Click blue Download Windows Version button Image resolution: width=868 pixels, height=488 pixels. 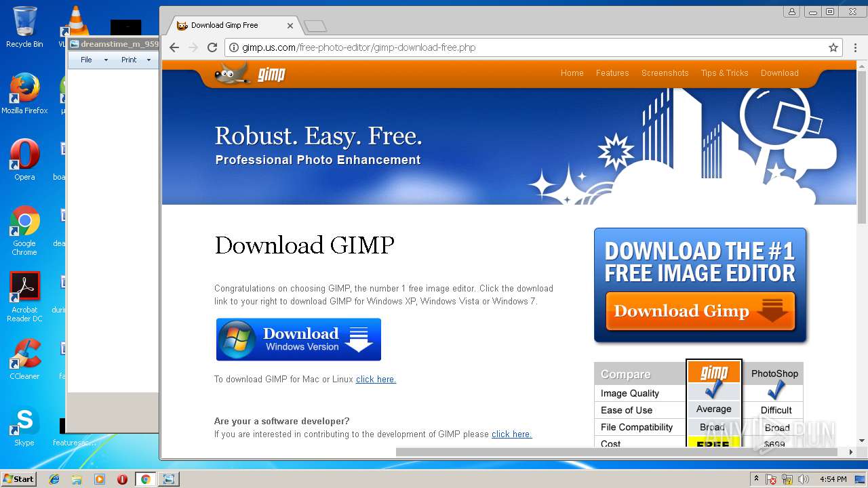point(298,340)
